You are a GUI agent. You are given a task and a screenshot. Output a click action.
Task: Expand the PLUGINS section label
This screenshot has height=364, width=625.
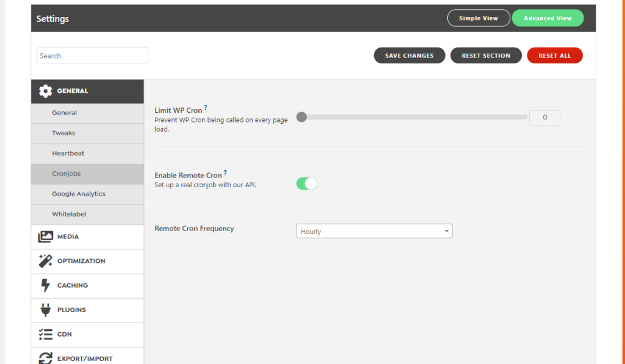[x=72, y=310]
